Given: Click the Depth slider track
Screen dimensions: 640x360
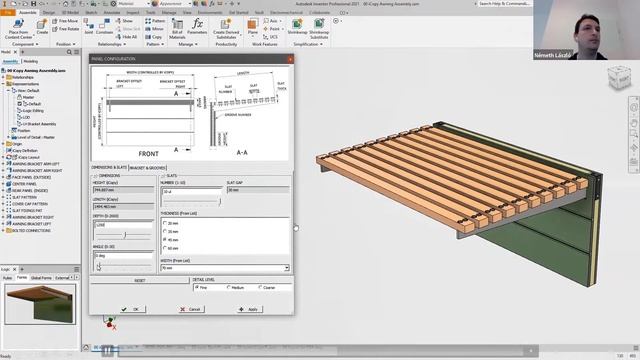Looking at the screenshot, I should tap(123, 235).
